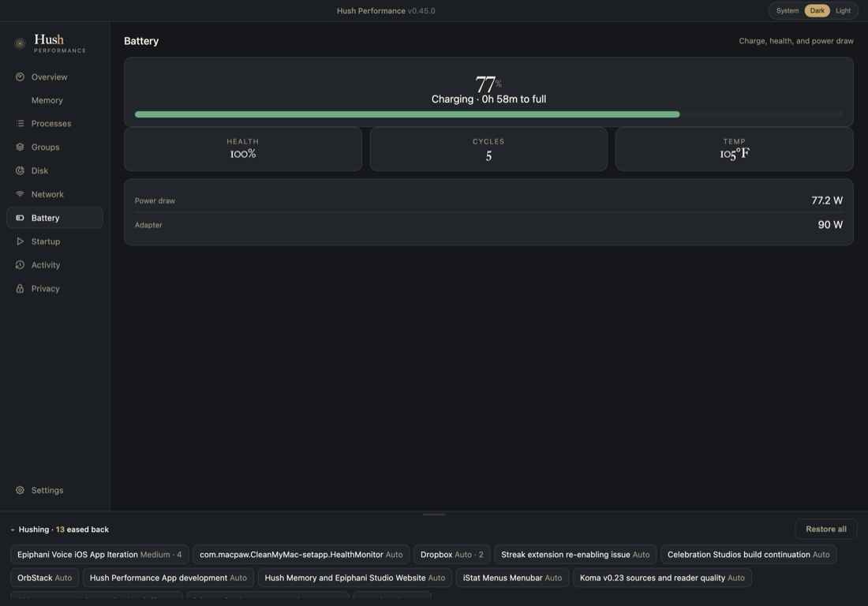Image resolution: width=868 pixels, height=606 pixels.
Task: Click the green battery charge progress bar
Action: coord(407,114)
